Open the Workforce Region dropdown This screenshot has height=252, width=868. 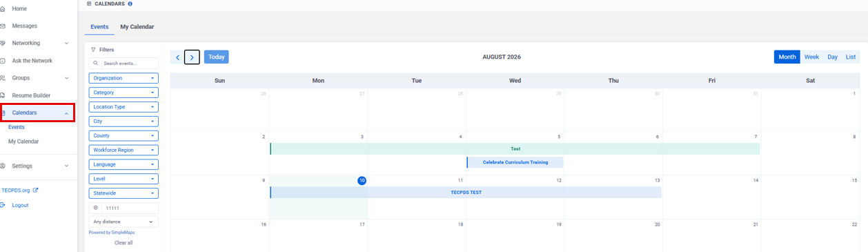[x=124, y=150]
